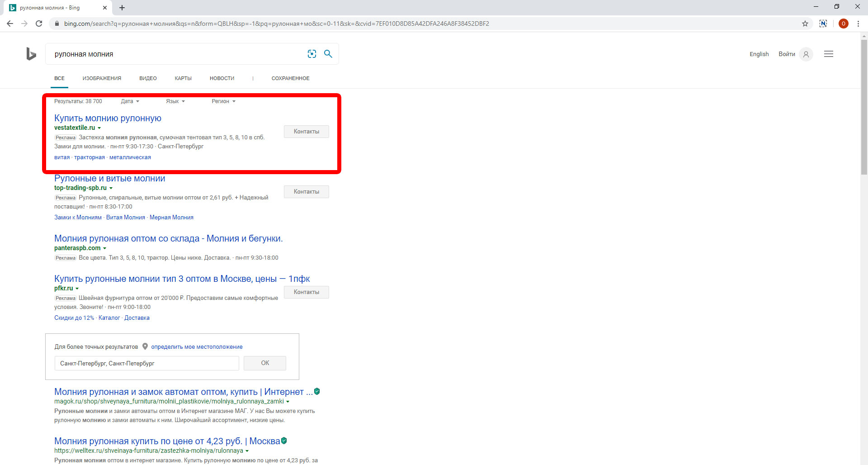Click Контакты button for top-trading-spb.ru
This screenshot has width=868, height=465.
click(x=307, y=192)
